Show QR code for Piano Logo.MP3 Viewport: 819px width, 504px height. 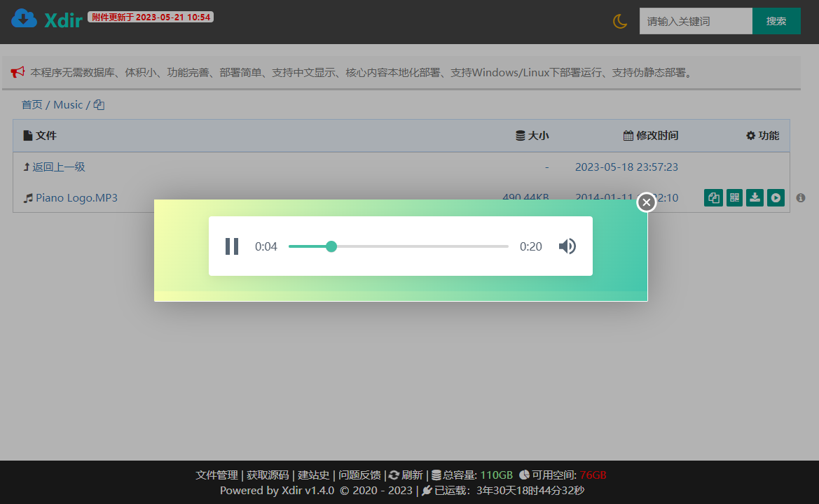pyautogui.click(x=734, y=197)
